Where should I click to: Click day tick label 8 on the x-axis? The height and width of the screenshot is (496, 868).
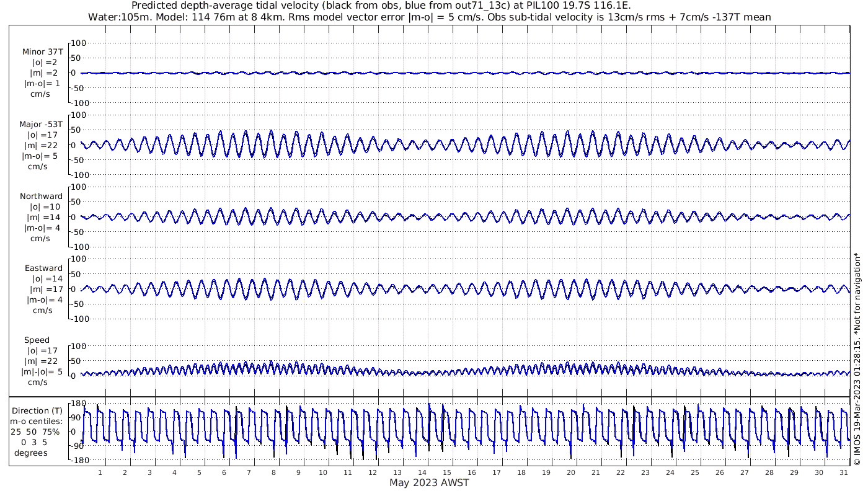tap(273, 472)
